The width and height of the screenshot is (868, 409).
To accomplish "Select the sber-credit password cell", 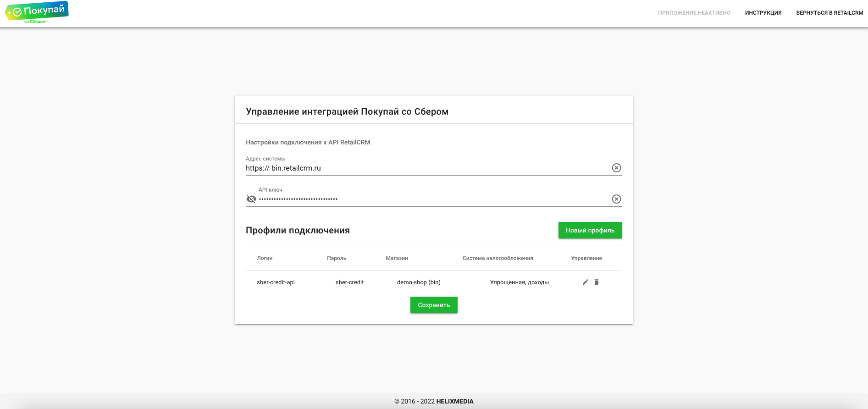I will 349,282.
